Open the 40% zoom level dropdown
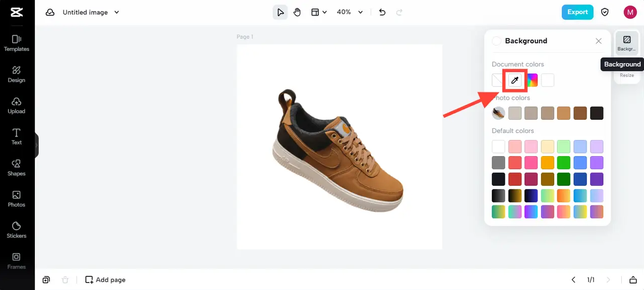 coord(349,12)
